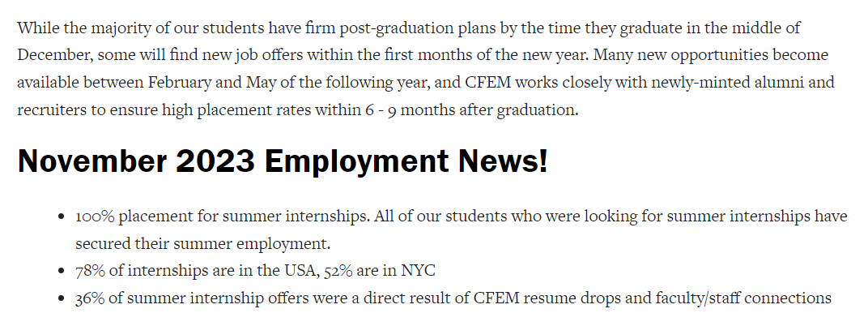Click the bullet marker before 36% of summer
The width and height of the screenshot is (868, 326).
[62, 298]
